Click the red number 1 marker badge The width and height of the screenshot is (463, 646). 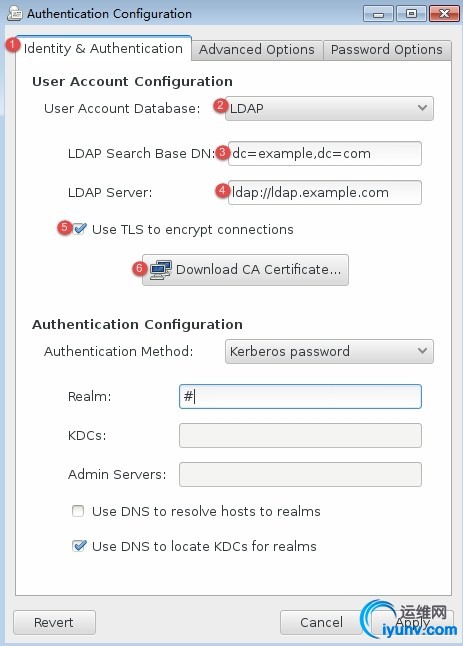click(13, 44)
